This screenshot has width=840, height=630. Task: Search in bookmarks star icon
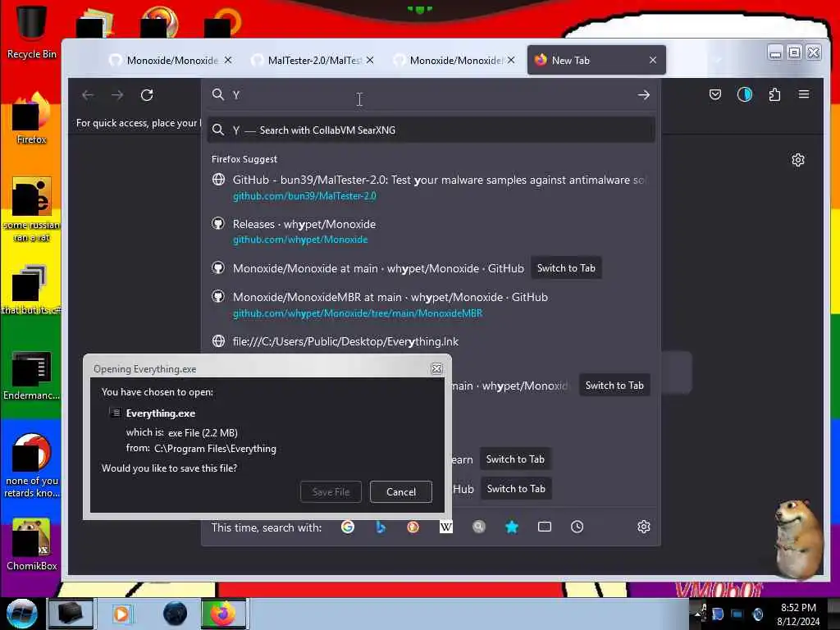tap(512, 527)
